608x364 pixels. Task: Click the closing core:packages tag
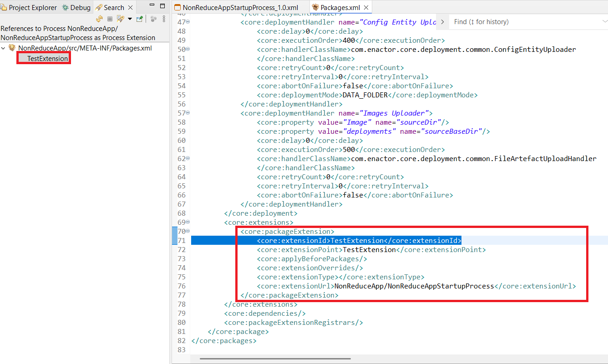[x=224, y=341]
